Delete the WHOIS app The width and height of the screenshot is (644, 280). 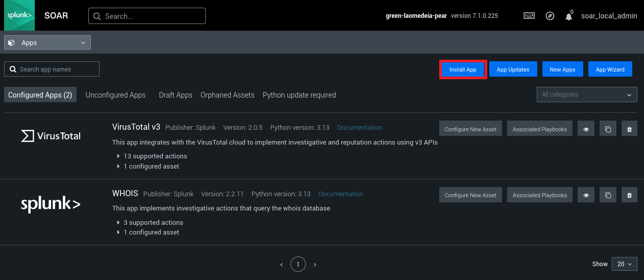pos(629,195)
